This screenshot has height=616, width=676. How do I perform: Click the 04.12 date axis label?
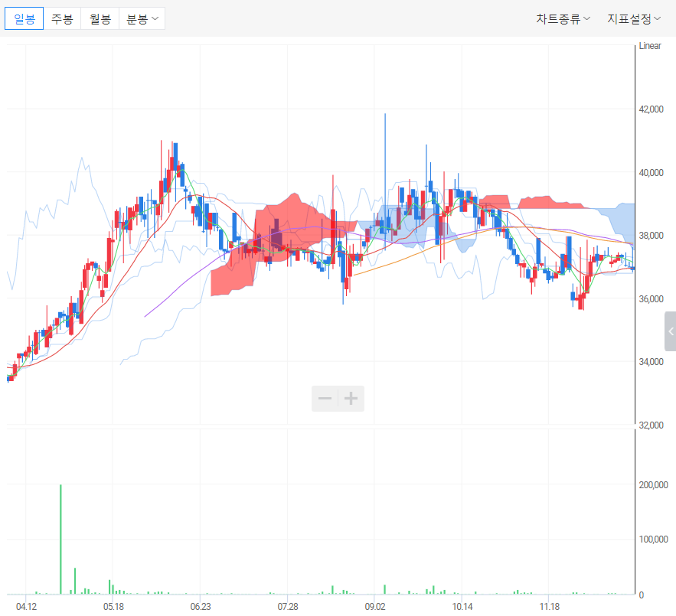click(26, 607)
